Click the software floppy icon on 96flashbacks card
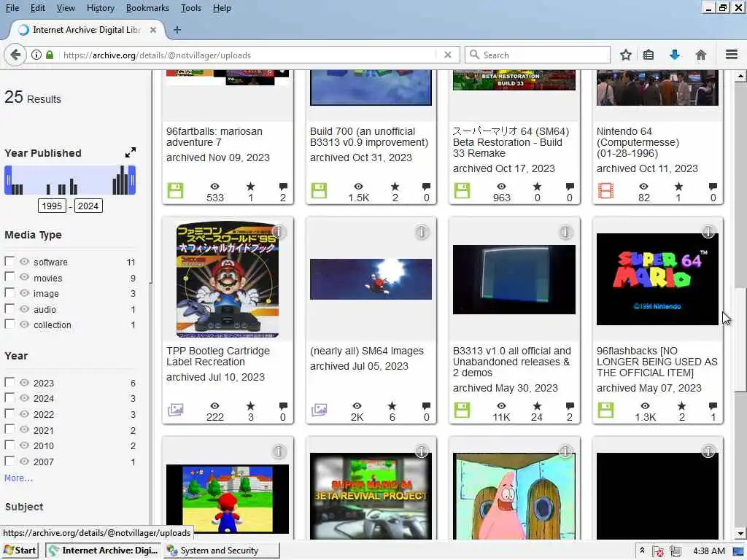Viewport: 747px width, 560px height. tap(605, 410)
